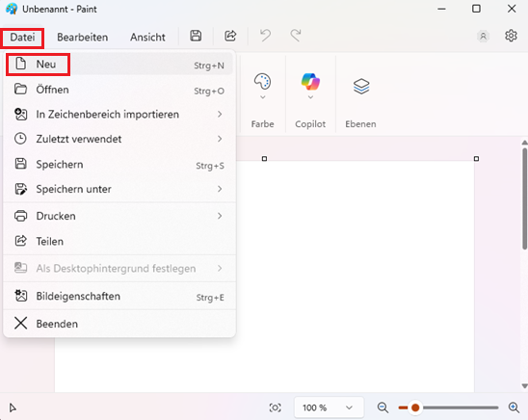Image resolution: width=528 pixels, height=420 pixels.
Task: Expand the Zuletzt verwendet submenu
Action: point(119,139)
